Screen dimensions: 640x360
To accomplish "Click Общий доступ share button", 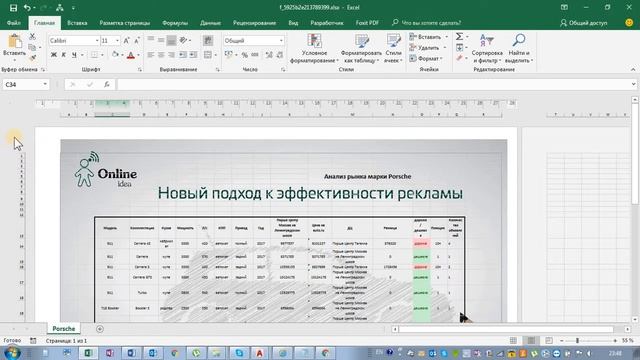I will tap(584, 23).
